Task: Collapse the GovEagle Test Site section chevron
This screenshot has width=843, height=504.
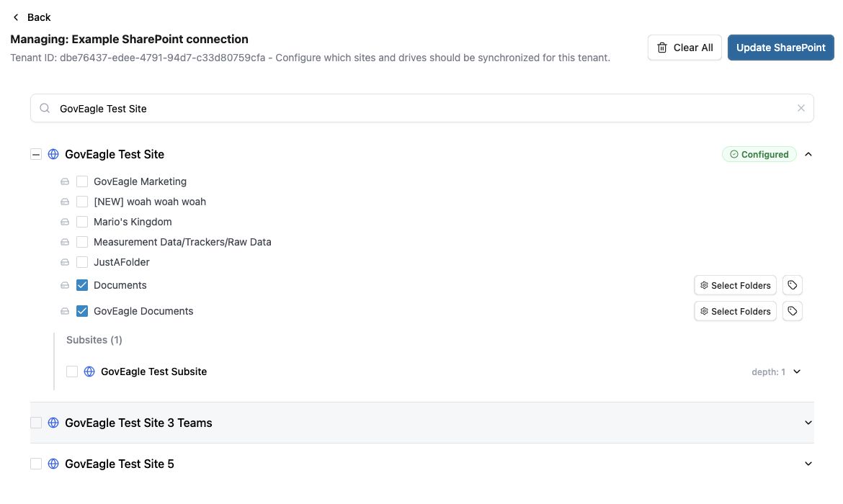Action: pos(808,154)
